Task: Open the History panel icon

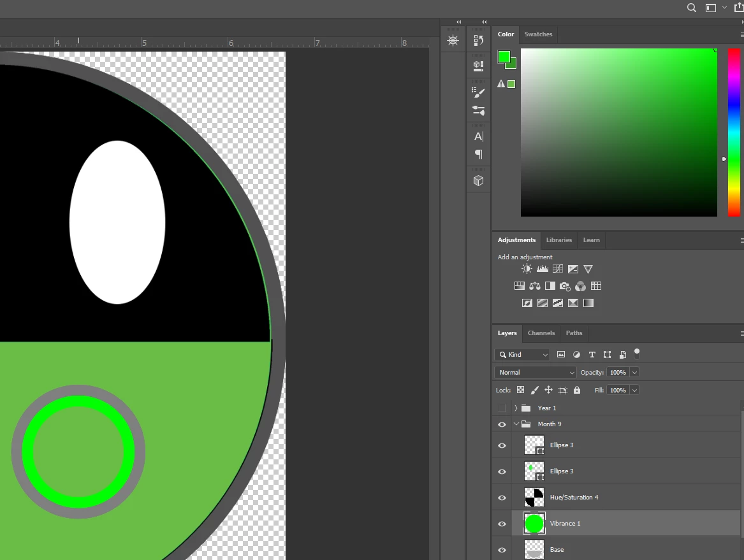Action: coord(478,40)
